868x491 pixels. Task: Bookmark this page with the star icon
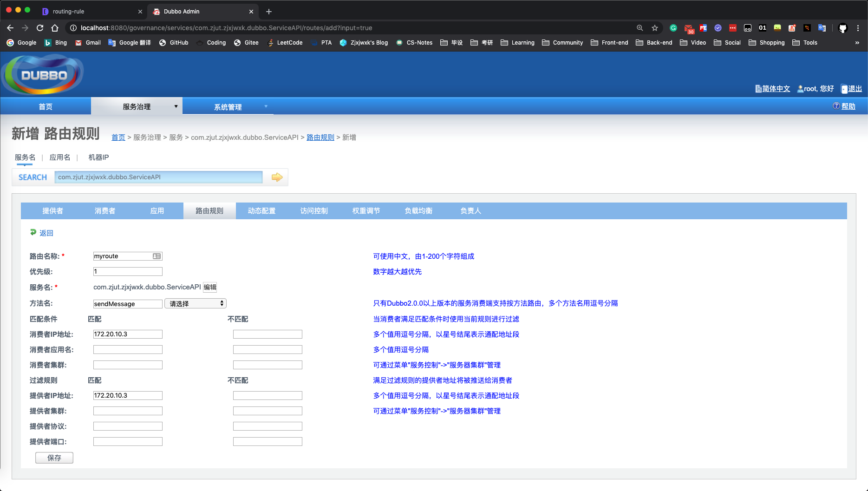coord(655,28)
